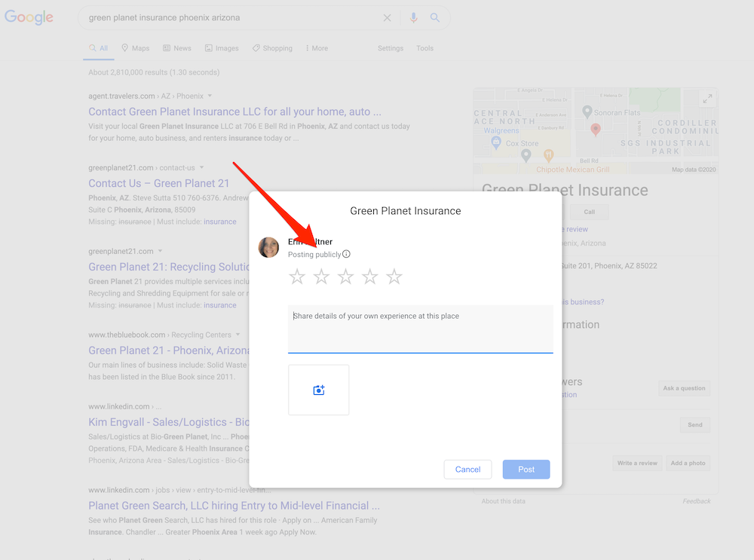Image resolution: width=754 pixels, height=560 pixels.
Task: Click About this data link
Action: pos(504,501)
